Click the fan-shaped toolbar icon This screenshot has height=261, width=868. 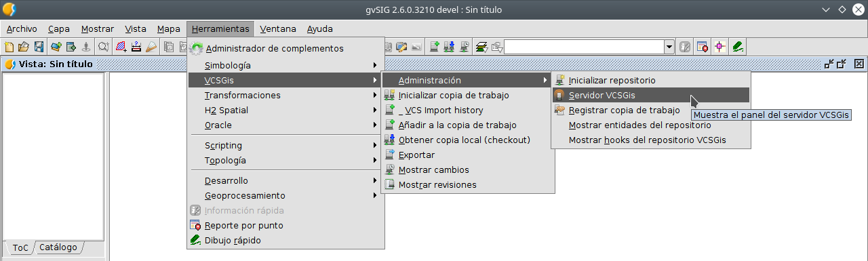[151, 47]
